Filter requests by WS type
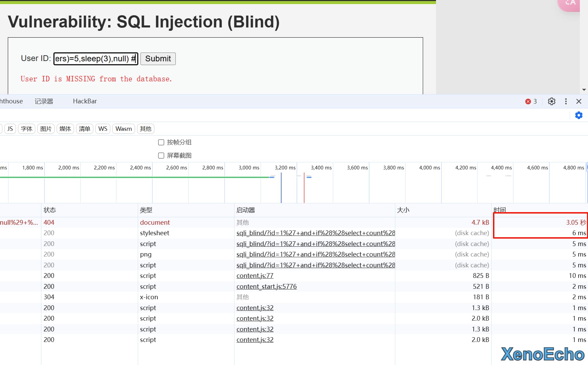588x365 pixels. (102, 129)
